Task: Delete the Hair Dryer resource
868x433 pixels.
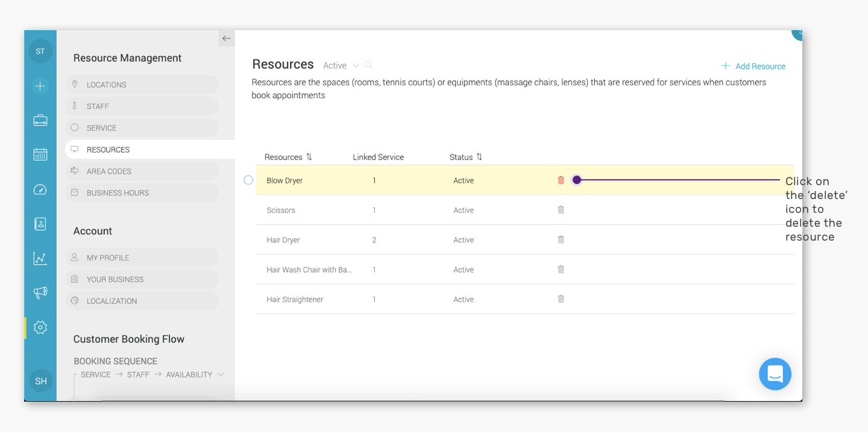Action: 561,239
